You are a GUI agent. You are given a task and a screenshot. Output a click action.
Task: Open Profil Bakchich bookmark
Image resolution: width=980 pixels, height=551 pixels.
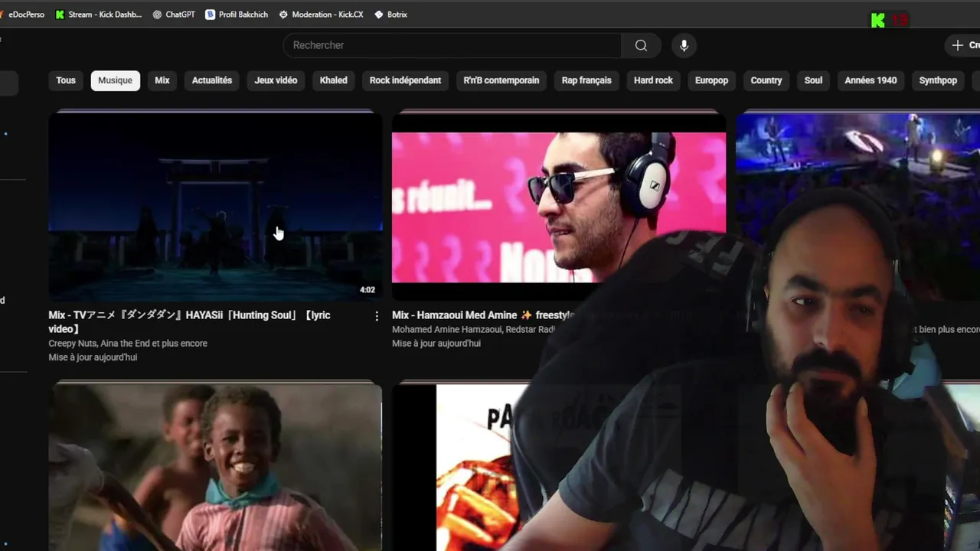(237, 15)
